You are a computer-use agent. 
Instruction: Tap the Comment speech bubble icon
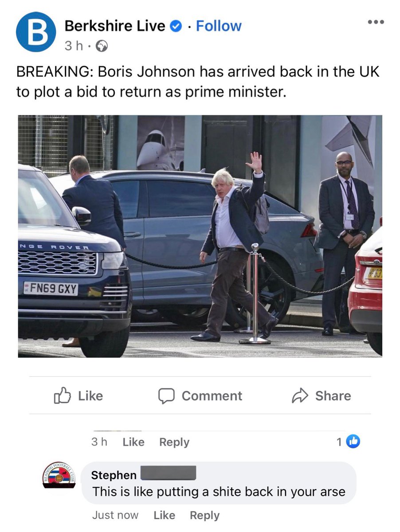point(166,396)
